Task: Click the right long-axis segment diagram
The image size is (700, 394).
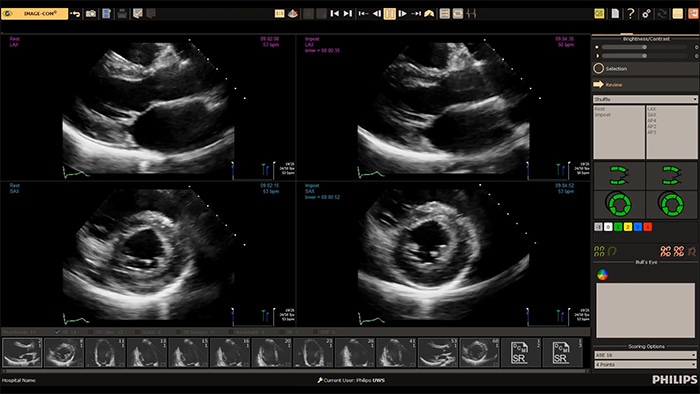Action: 671,175
